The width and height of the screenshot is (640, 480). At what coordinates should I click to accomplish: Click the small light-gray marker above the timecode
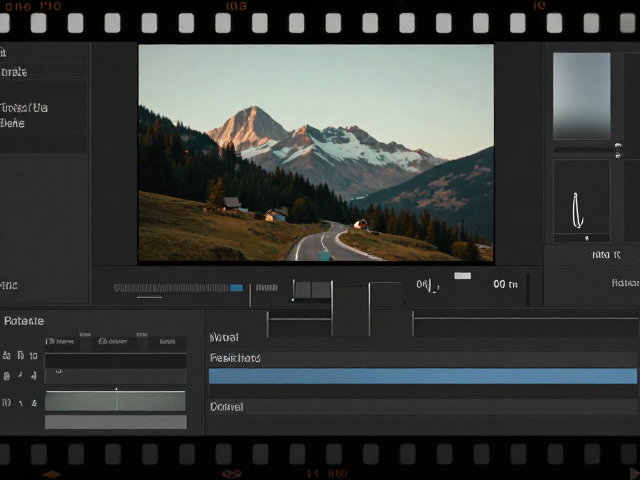(462, 276)
